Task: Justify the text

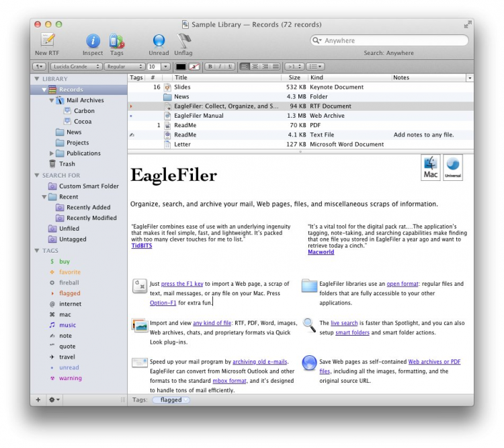Action: pos(276,67)
